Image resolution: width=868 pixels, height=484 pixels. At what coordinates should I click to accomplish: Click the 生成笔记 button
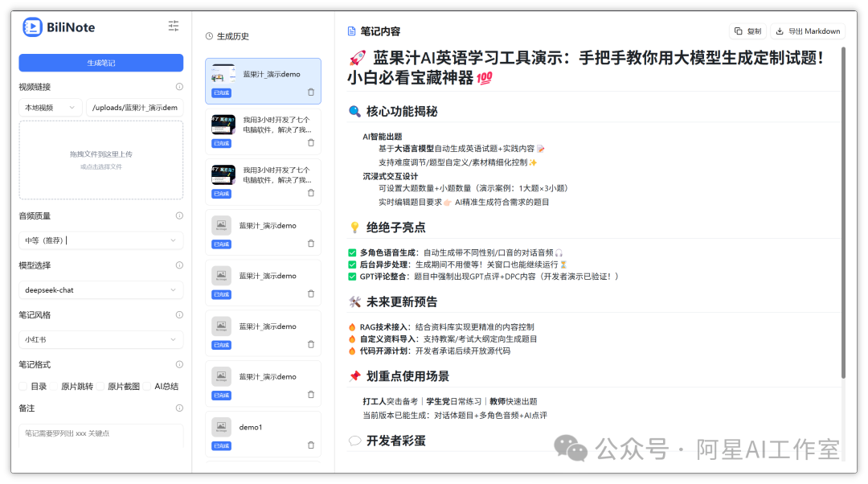(100, 63)
